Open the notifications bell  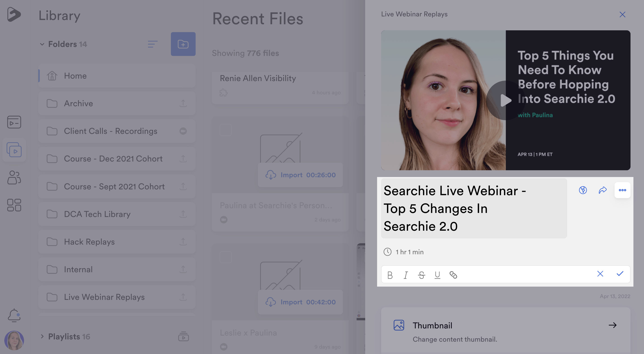14,315
